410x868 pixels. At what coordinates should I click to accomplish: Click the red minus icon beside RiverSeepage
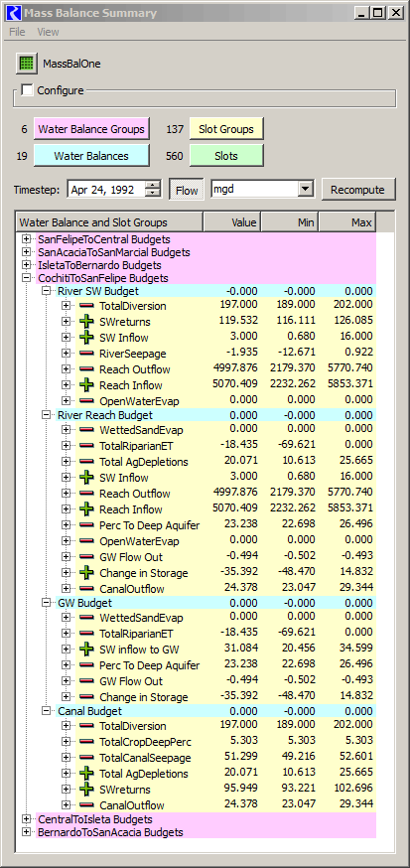(86, 354)
